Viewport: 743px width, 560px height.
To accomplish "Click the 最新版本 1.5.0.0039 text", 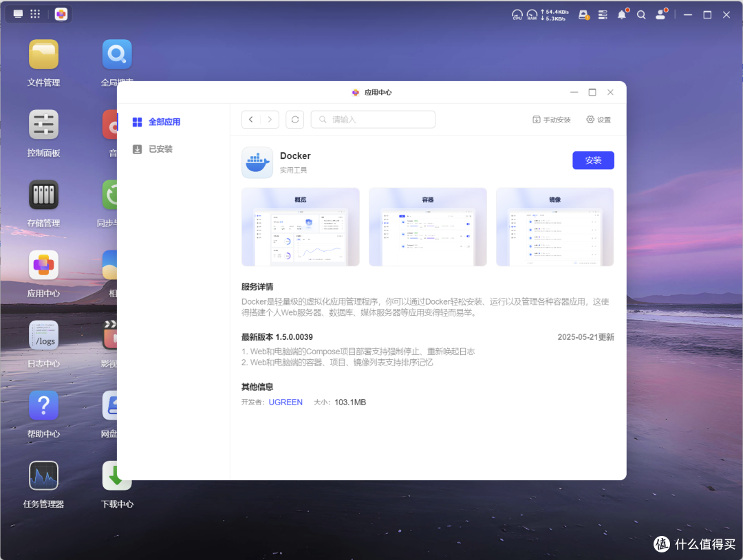I will (x=277, y=337).
